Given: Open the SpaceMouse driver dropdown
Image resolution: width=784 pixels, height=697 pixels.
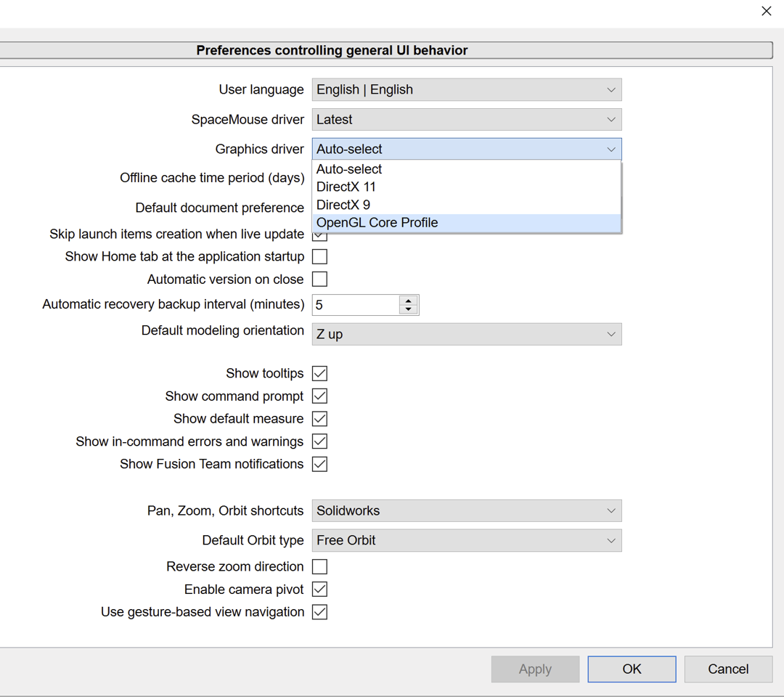Looking at the screenshot, I should click(467, 120).
